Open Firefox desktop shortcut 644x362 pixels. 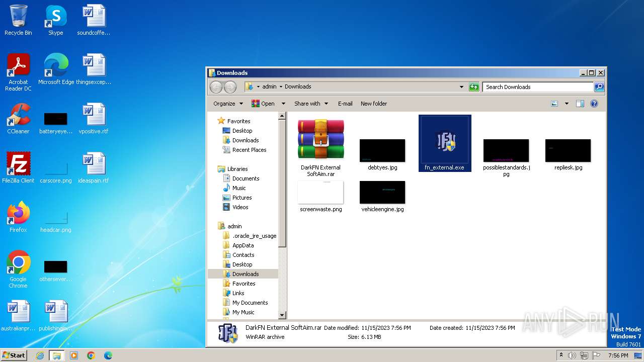(18, 217)
